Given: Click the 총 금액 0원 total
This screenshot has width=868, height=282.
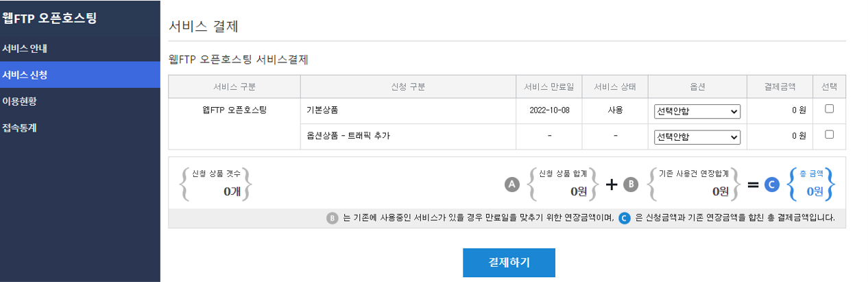Looking at the screenshot, I should pos(810,184).
